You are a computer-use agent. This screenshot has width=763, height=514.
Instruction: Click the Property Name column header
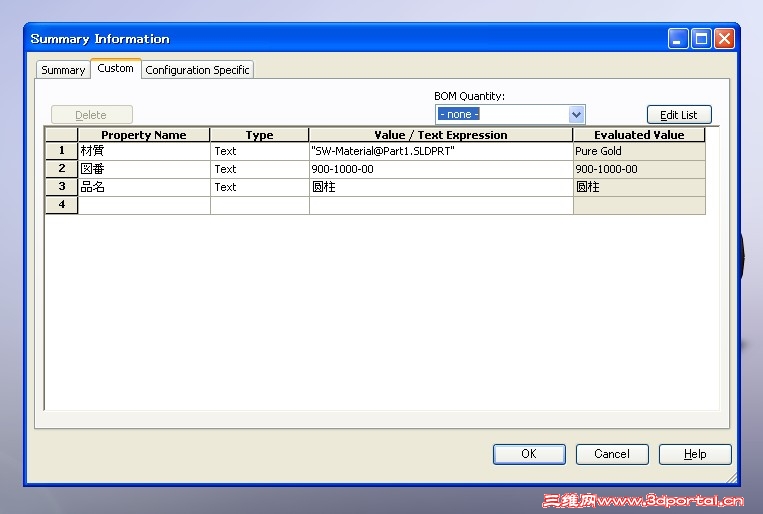click(144, 135)
